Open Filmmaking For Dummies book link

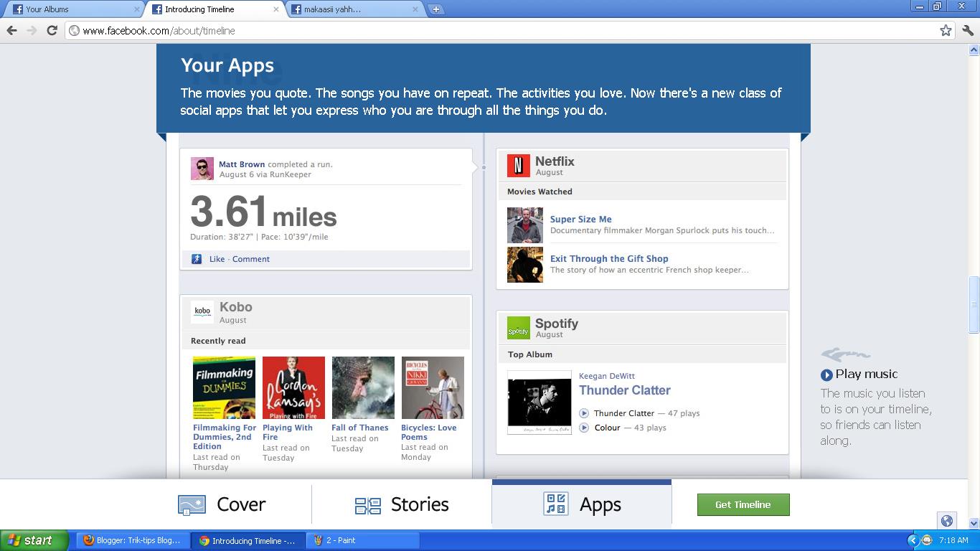(225, 437)
